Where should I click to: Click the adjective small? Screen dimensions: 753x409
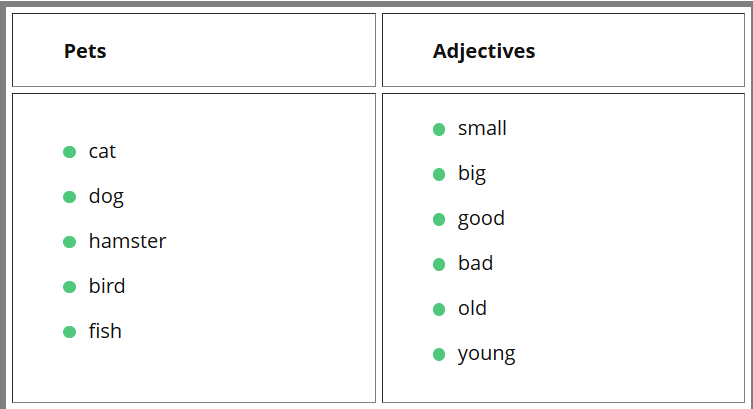[x=482, y=128]
